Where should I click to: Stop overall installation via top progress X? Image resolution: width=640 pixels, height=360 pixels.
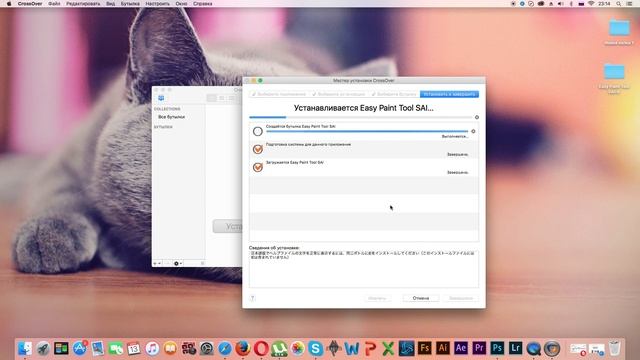[x=477, y=117]
